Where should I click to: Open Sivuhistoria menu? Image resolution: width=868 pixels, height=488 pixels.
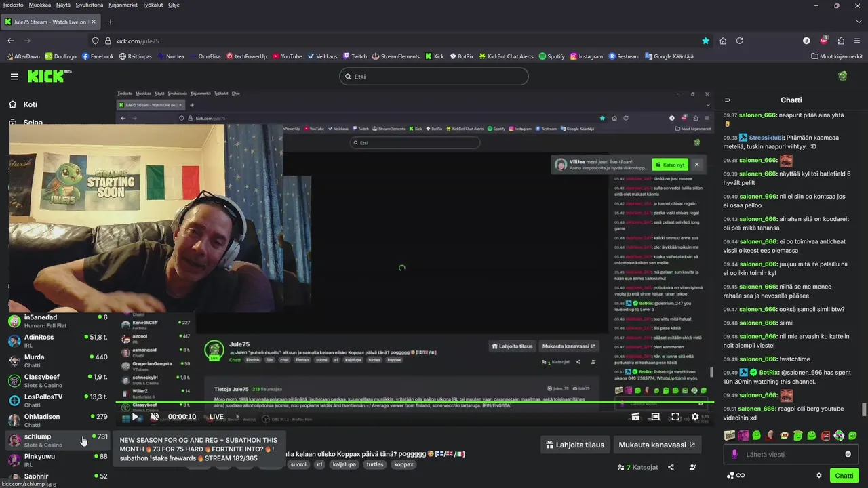pos(89,5)
